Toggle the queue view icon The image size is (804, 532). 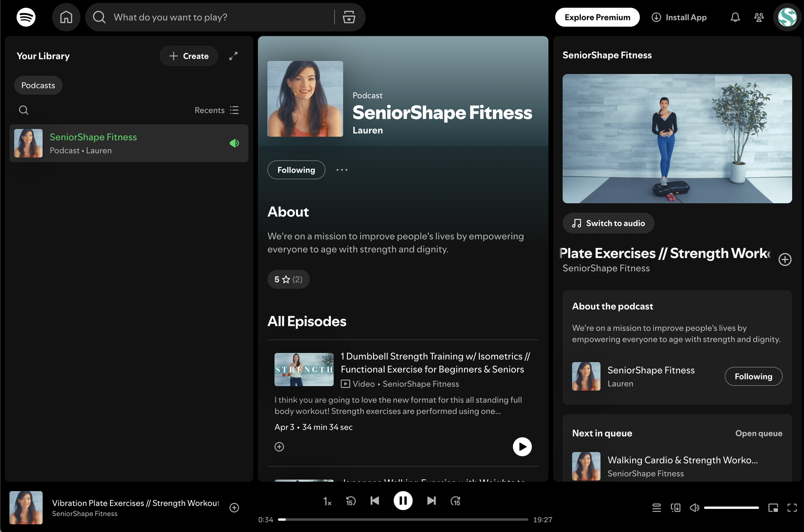pos(656,508)
